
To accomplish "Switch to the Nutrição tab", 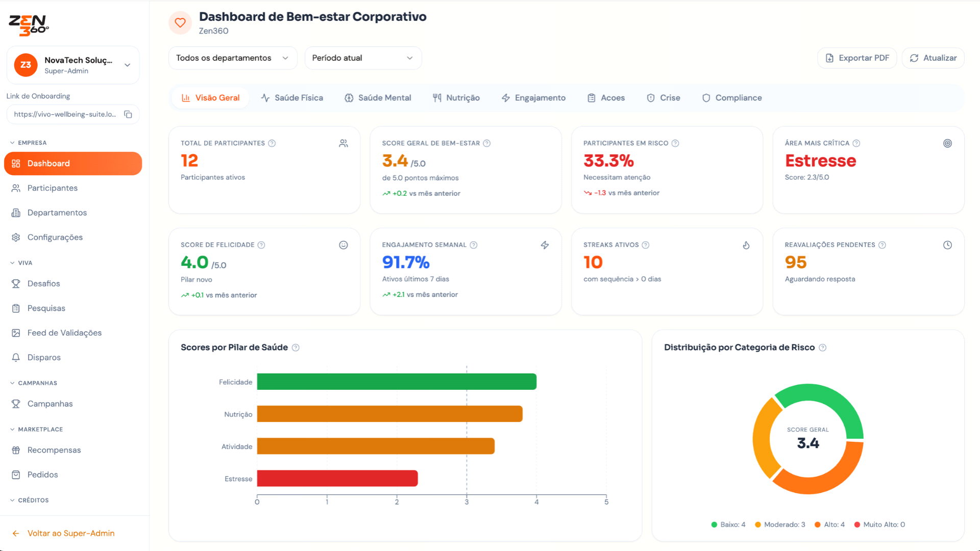I will pyautogui.click(x=456, y=98).
